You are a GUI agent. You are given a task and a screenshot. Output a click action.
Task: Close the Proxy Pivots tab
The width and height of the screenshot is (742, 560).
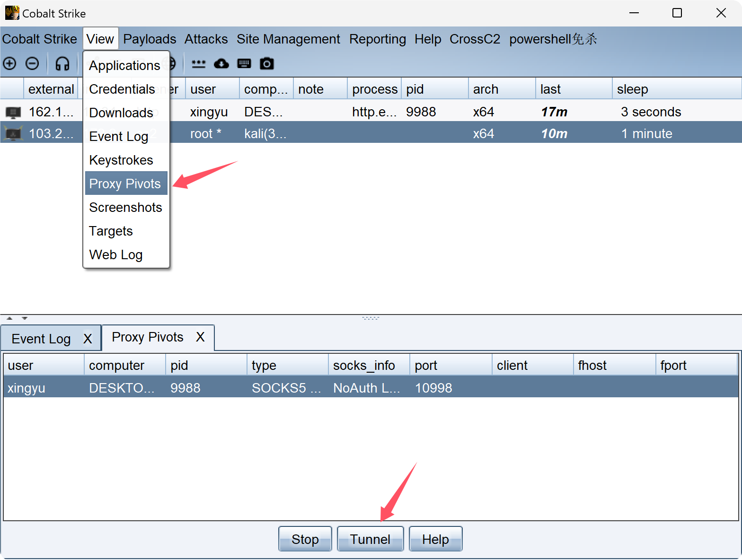[200, 337]
